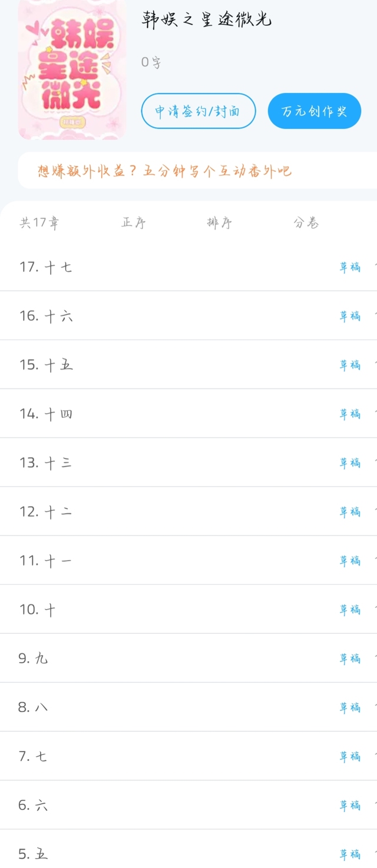
Task: Click the novel title 韩娱之星途微光
Action: point(207,20)
